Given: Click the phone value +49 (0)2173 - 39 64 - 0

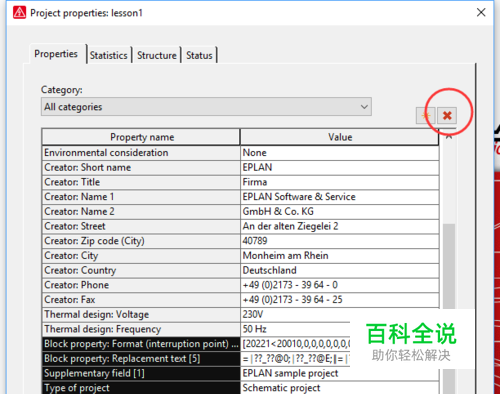Looking at the screenshot, I should (340, 285).
